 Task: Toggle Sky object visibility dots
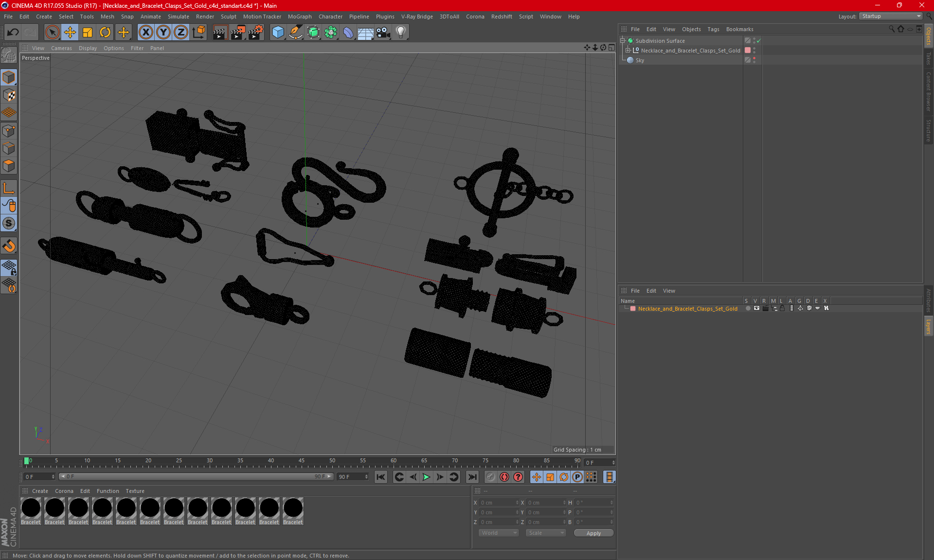[x=754, y=60]
